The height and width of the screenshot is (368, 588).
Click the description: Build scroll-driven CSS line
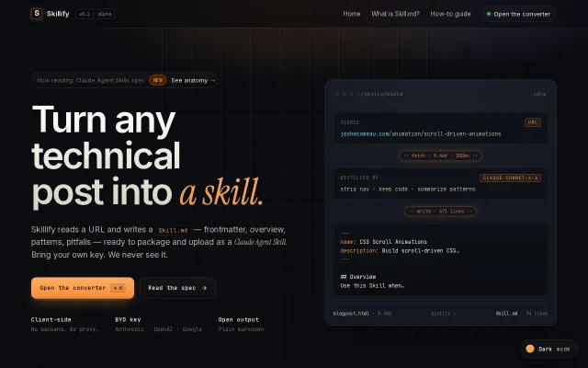tap(400, 250)
